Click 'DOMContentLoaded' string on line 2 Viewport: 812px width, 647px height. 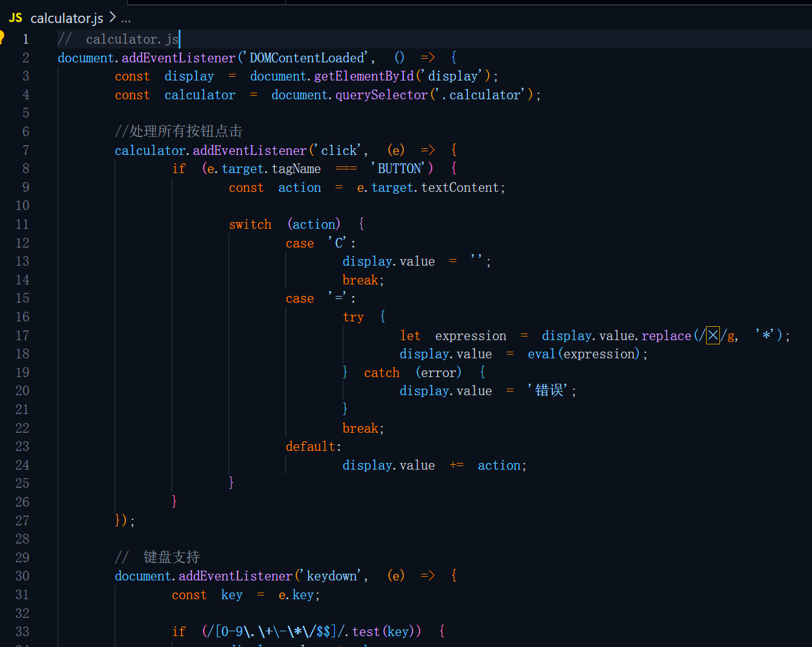307,58
